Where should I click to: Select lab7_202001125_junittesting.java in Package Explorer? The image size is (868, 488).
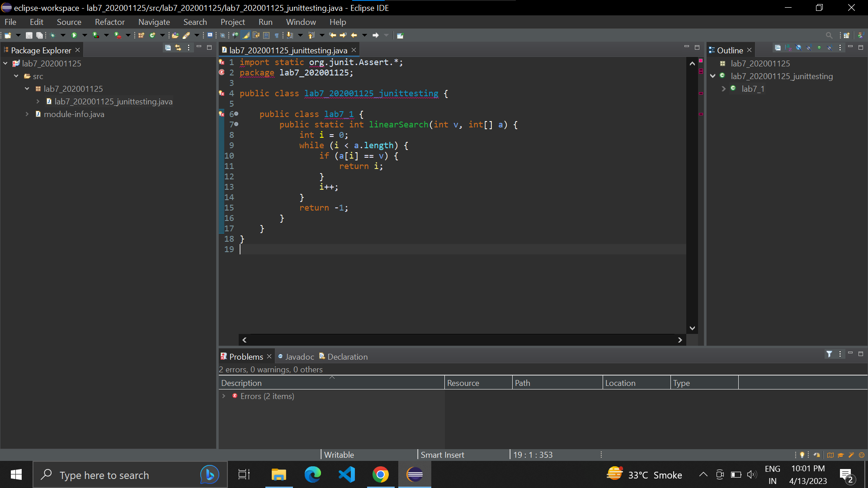113,102
